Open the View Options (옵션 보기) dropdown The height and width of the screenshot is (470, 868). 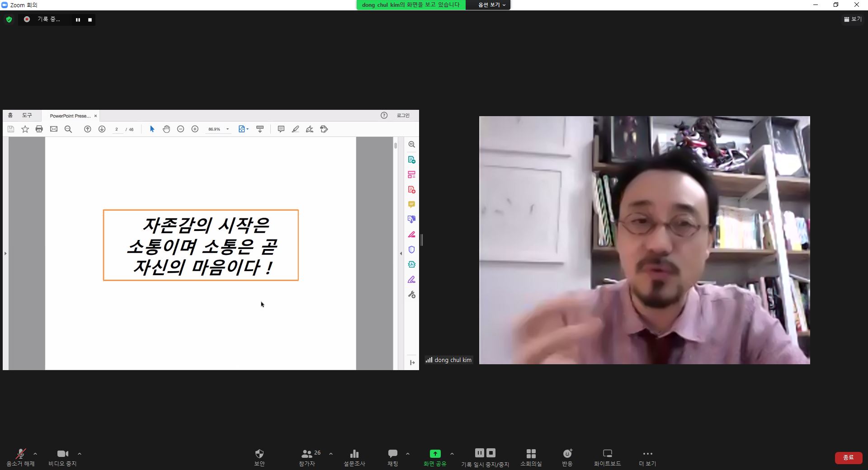click(491, 5)
